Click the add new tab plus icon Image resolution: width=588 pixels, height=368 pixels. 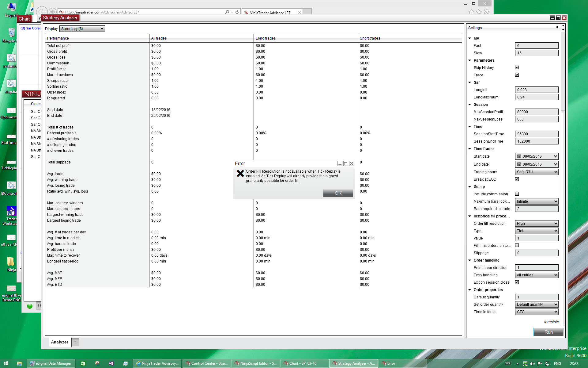[x=75, y=342]
